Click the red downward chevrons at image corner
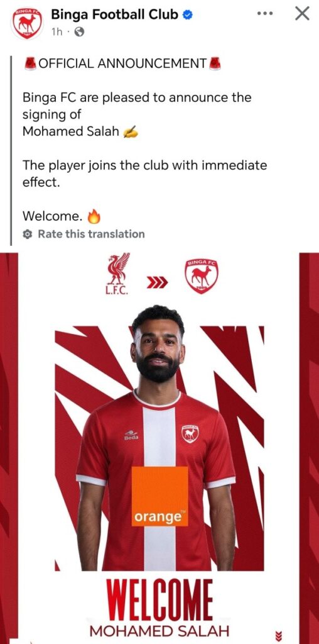This screenshot has width=319, height=644. click(x=280, y=635)
